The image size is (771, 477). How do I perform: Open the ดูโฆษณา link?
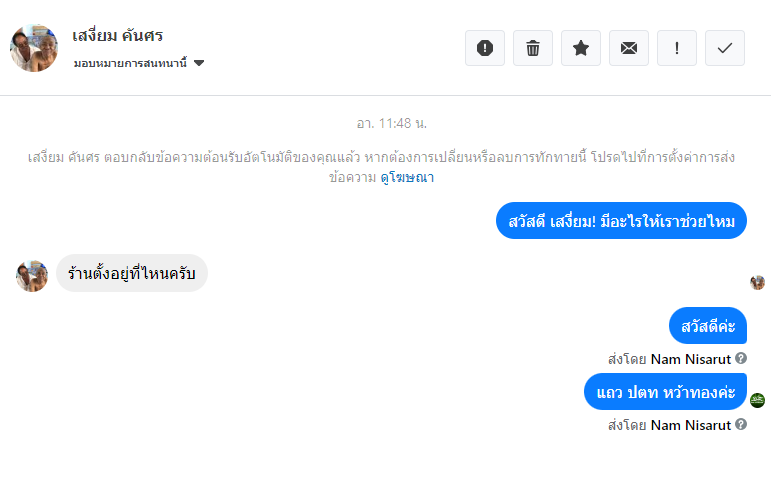[407, 178]
